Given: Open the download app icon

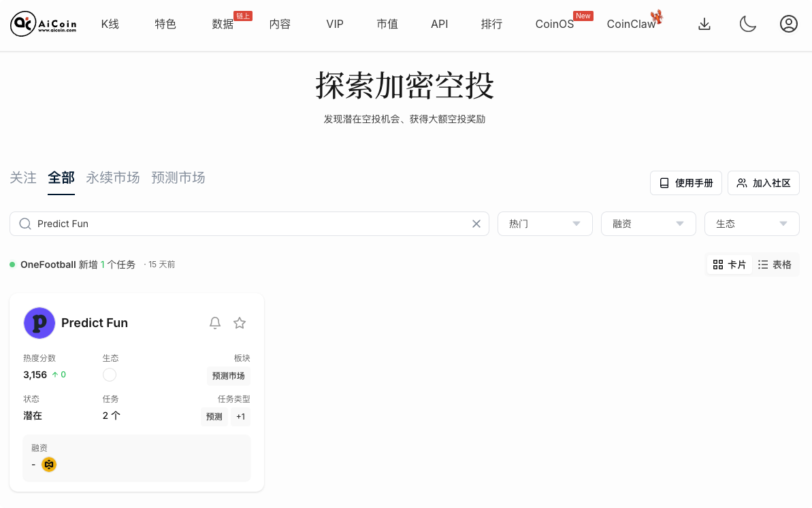Looking at the screenshot, I should pos(704,23).
